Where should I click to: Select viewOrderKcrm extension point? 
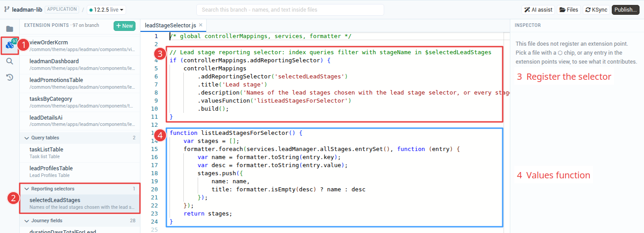click(x=80, y=45)
